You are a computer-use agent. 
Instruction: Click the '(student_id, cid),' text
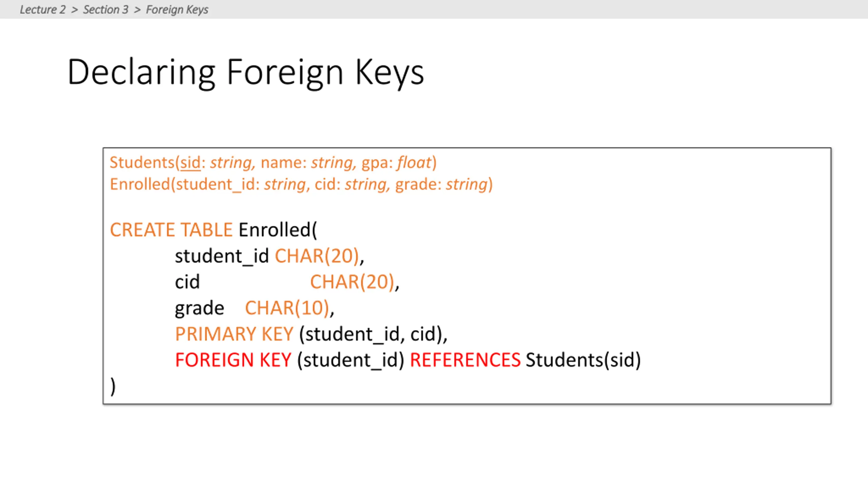point(373,334)
